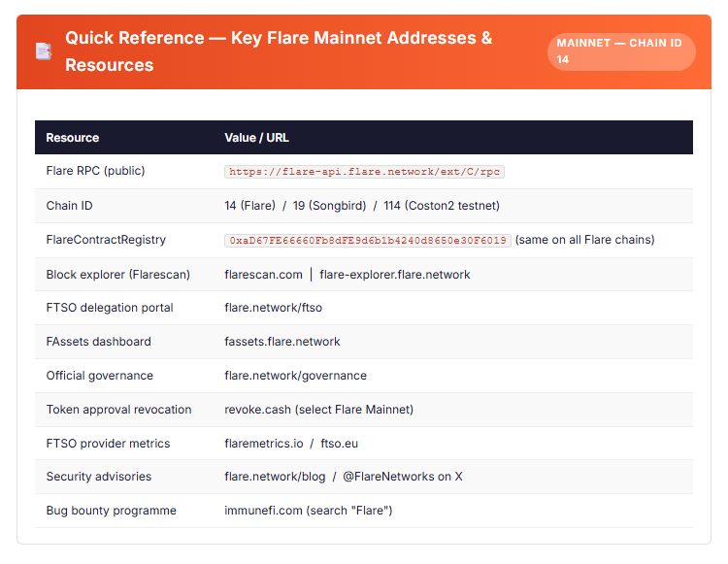Click the document icon beside the Quick Reference title
The width and height of the screenshot is (728, 564).
pos(44,51)
